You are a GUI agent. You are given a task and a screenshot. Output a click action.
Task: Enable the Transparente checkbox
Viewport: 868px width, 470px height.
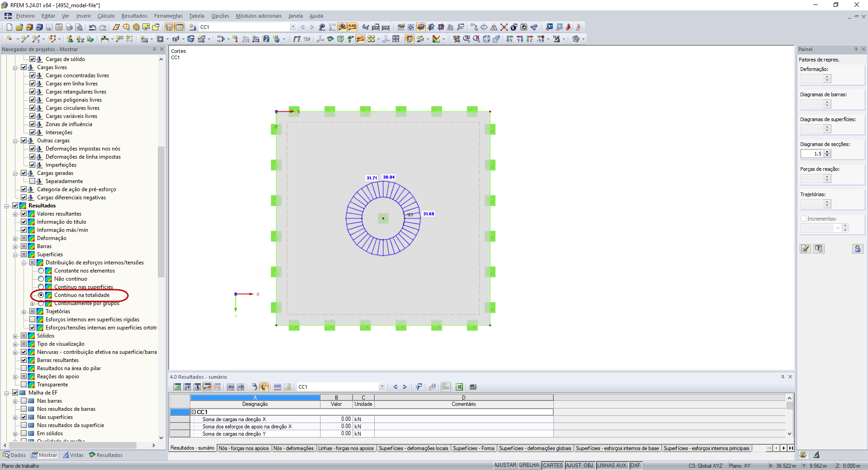[24, 385]
